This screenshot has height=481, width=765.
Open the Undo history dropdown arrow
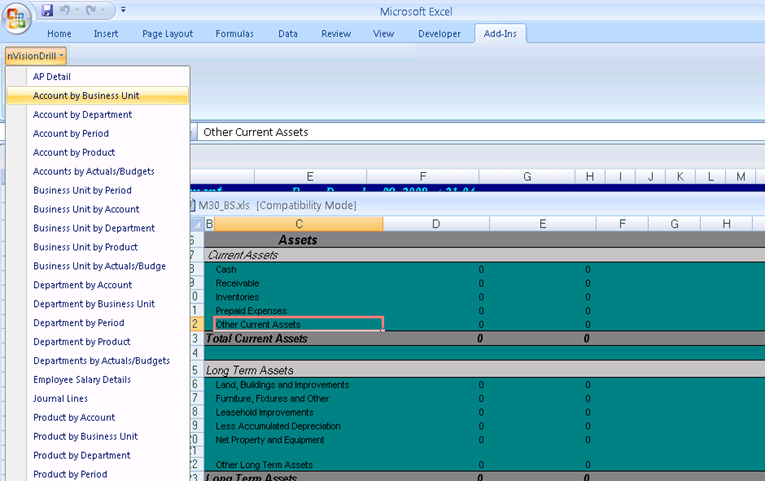(77, 10)
